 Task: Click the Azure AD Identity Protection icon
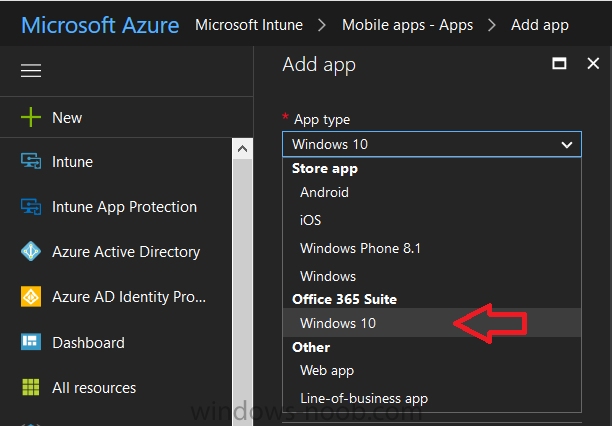pyautogui.click(x=31, y=297)
